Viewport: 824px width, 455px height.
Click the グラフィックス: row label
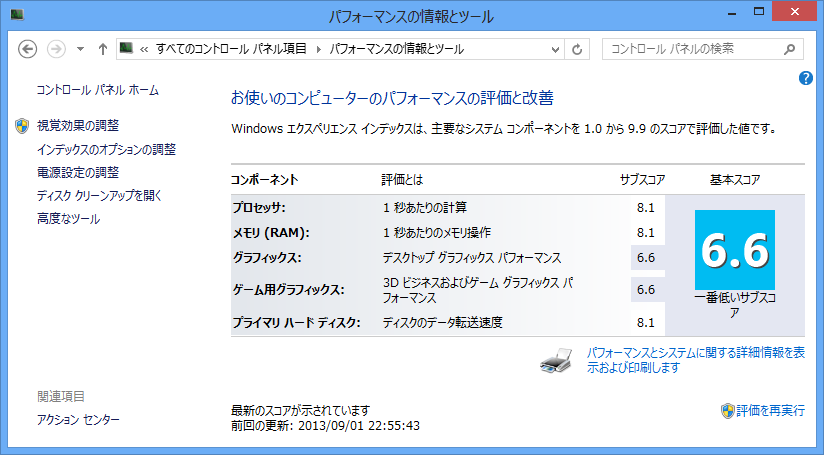point(267,258)
